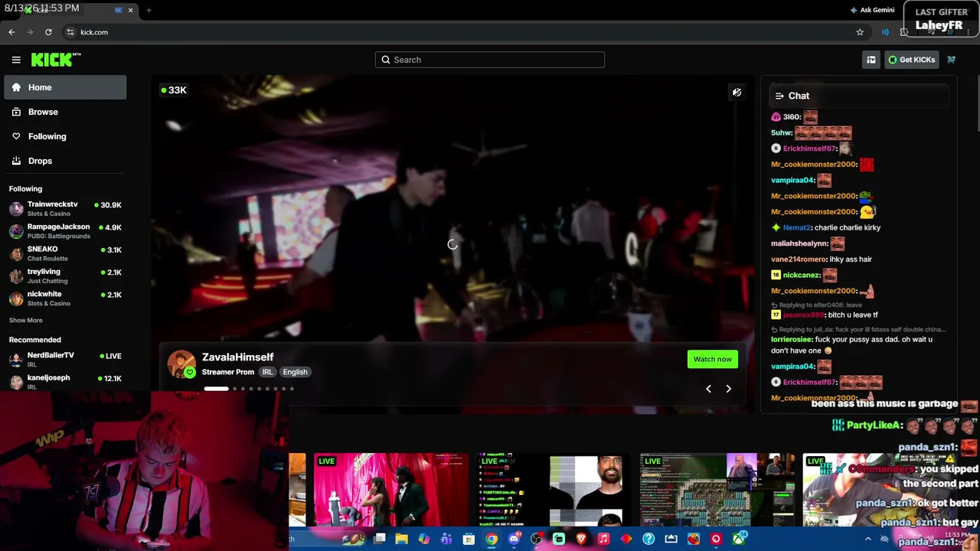The width and height of the screenshot is (980, 551).
Task: Mute or unmute the featured stream
Action: click(x=737, y=93)
